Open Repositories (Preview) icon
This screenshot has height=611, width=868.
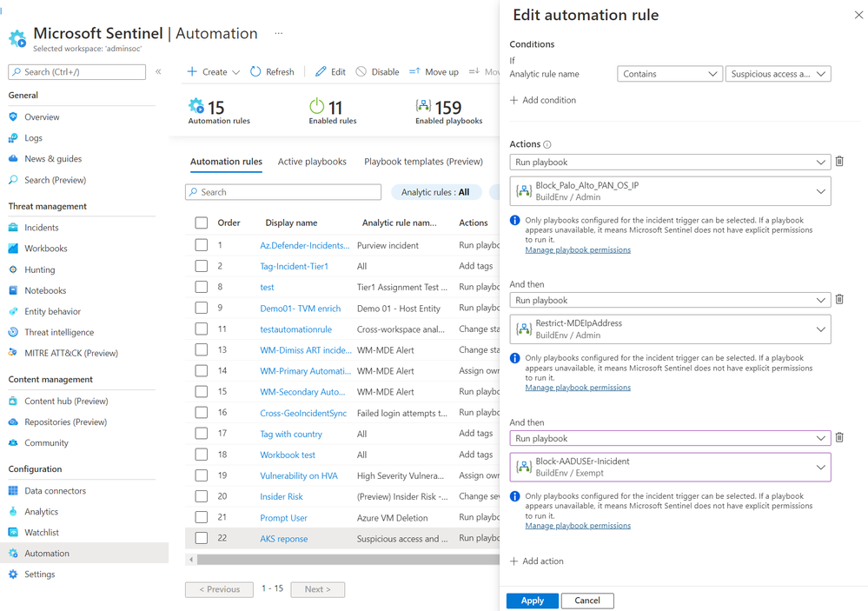(x=13, y=422)
